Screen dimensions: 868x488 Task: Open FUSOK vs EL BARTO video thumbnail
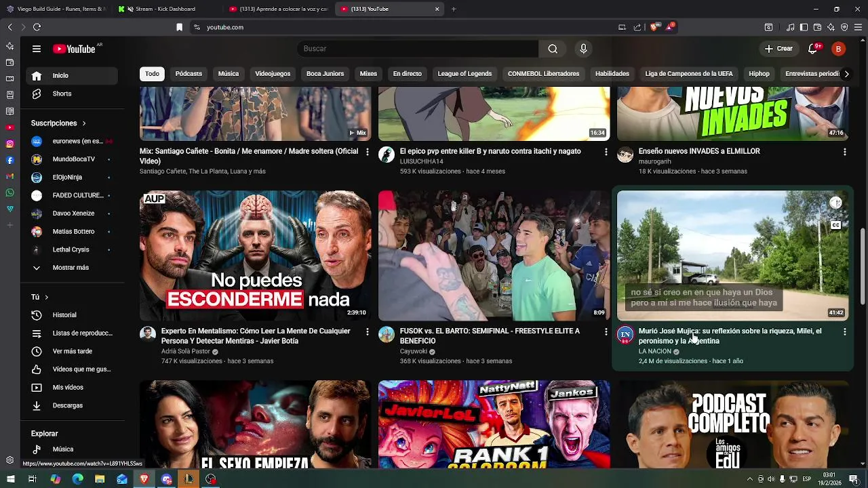[494, 256]
